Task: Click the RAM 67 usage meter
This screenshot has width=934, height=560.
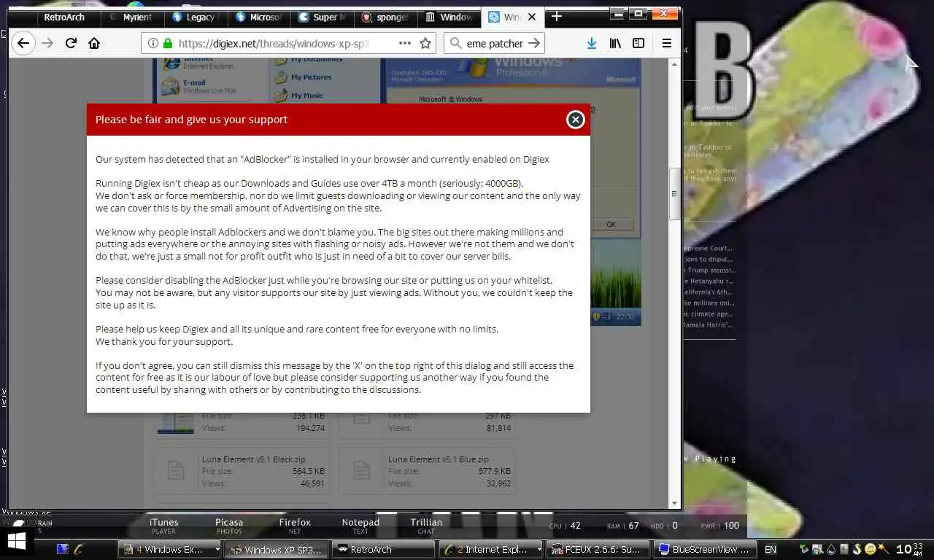Action: (622, 525)
